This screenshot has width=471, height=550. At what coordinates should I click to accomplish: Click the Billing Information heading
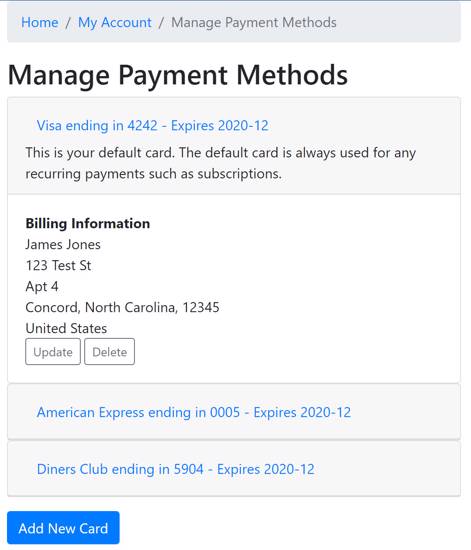click(88, 223)
